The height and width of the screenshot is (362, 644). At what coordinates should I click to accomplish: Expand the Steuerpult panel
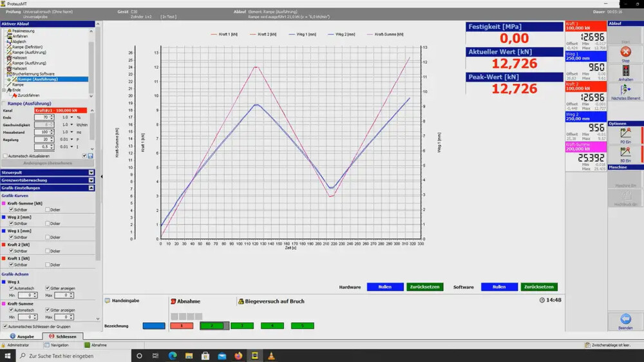click(x=91, y=173)
